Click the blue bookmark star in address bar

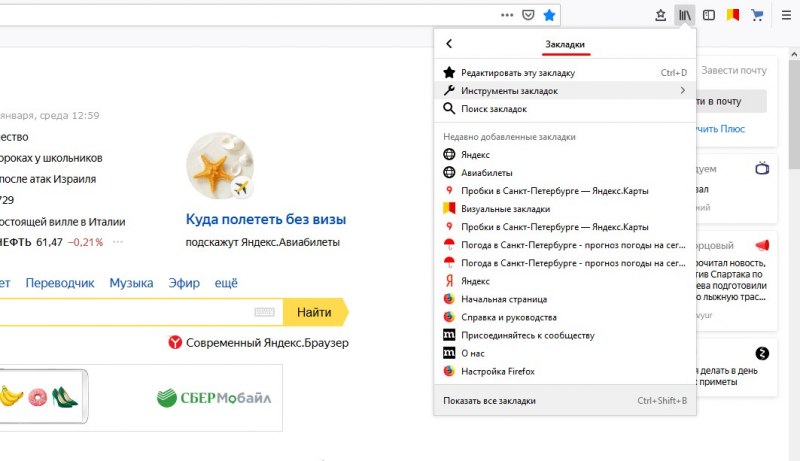(549, 15)
